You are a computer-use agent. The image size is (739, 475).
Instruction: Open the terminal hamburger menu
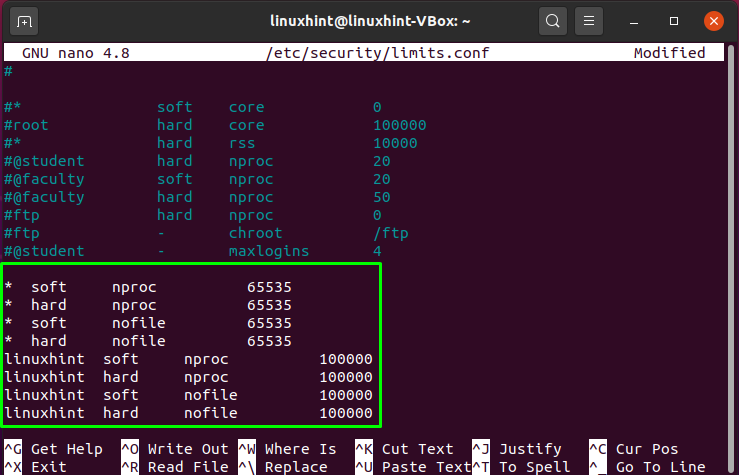pyautogui.click(x=589, y=21)
